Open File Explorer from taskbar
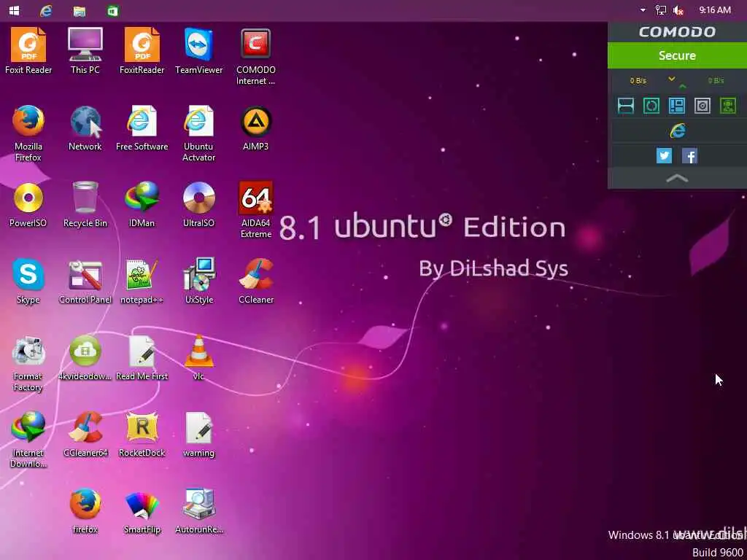This screenshot has height=560, width=747. [80, 10]
